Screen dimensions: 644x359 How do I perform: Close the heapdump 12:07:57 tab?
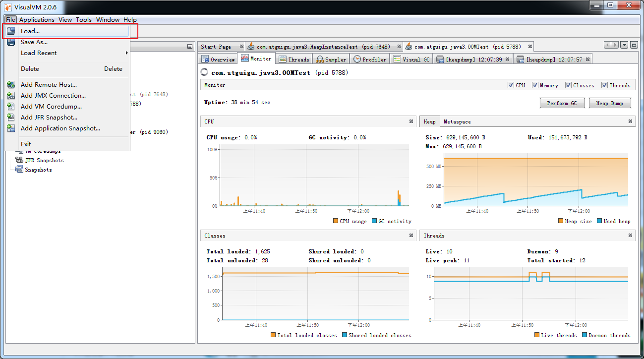[588, 59]
